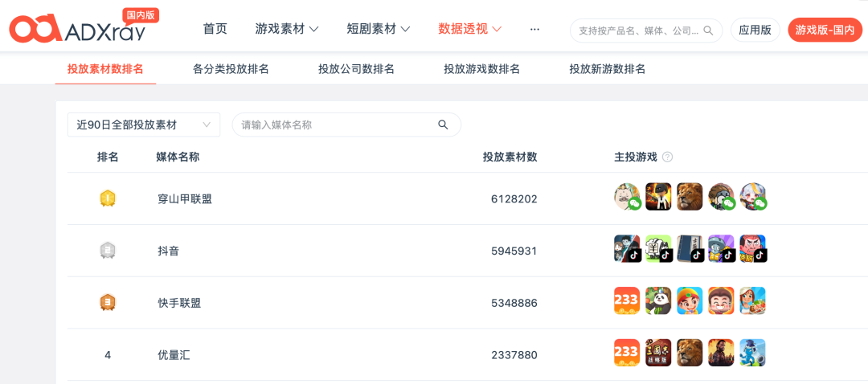The width and height of the screenshot is (868, 384).
Task: Click the 应用版 button
Action: [x=755, y=30]
